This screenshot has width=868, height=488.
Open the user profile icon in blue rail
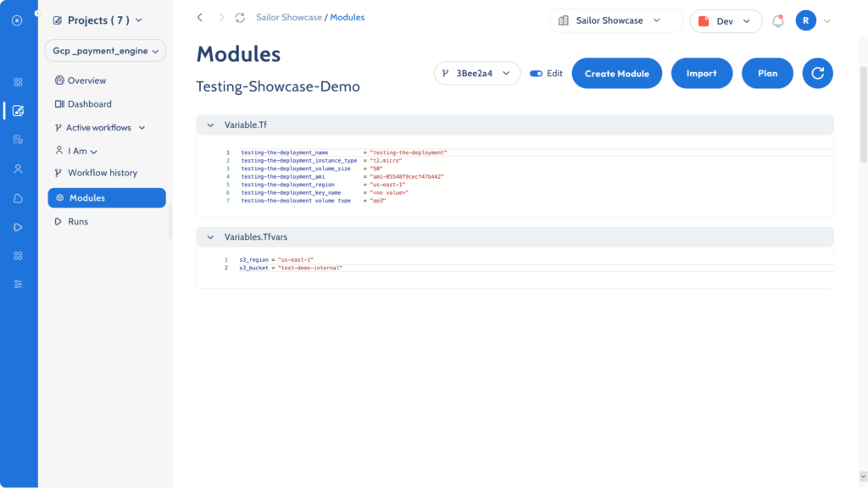point(18,169)
